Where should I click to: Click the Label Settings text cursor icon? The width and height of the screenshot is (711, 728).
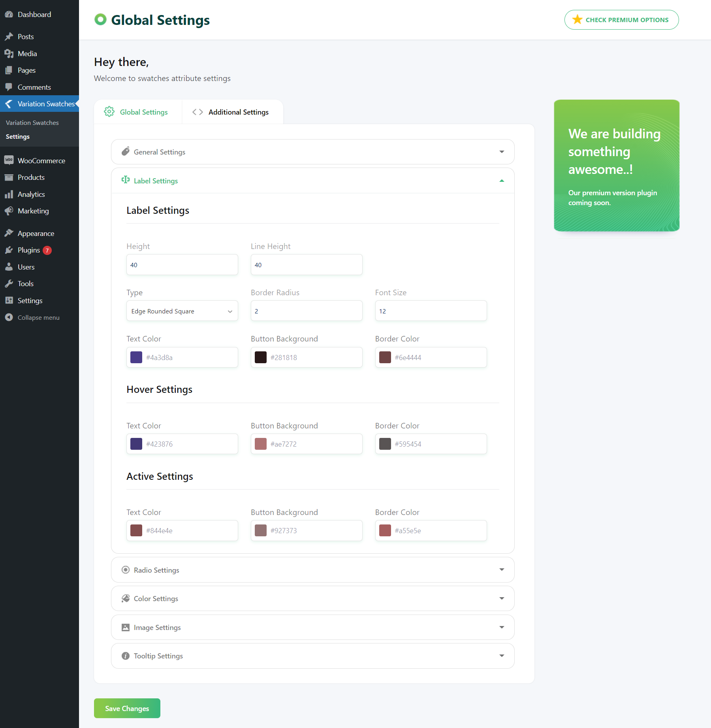126,180
